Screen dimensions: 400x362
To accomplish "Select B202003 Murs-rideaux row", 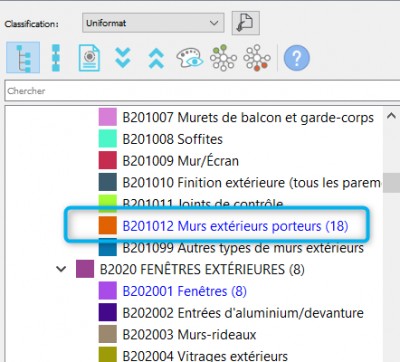I will [189, 334].
